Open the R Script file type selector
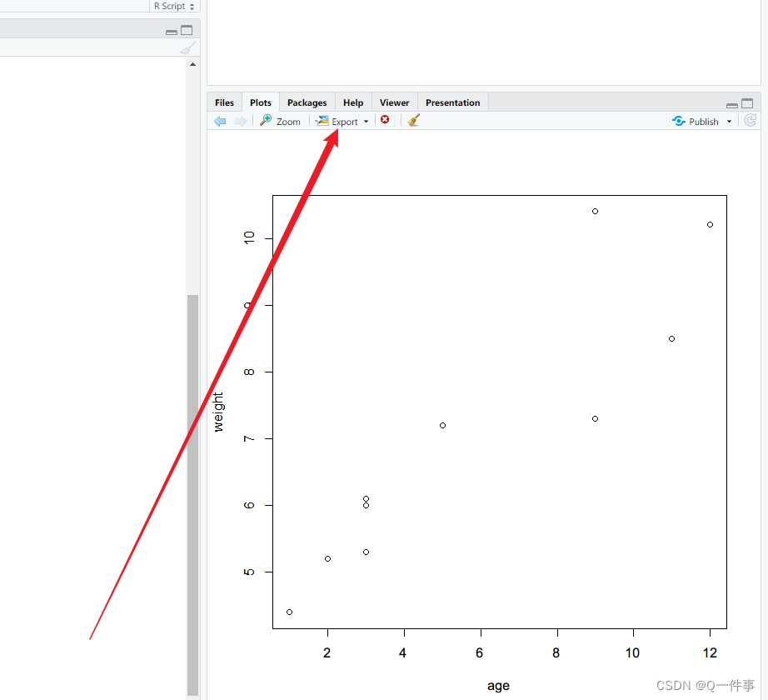Screen dimensions: 768x700 pos(174,6)
